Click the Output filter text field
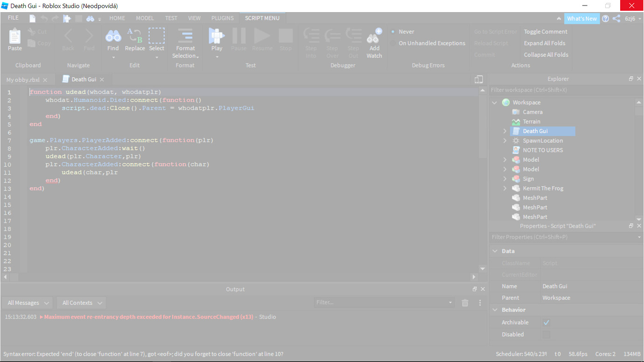This screenshot has width=644, height=362. pyautogui.click(x=383, y=302)
